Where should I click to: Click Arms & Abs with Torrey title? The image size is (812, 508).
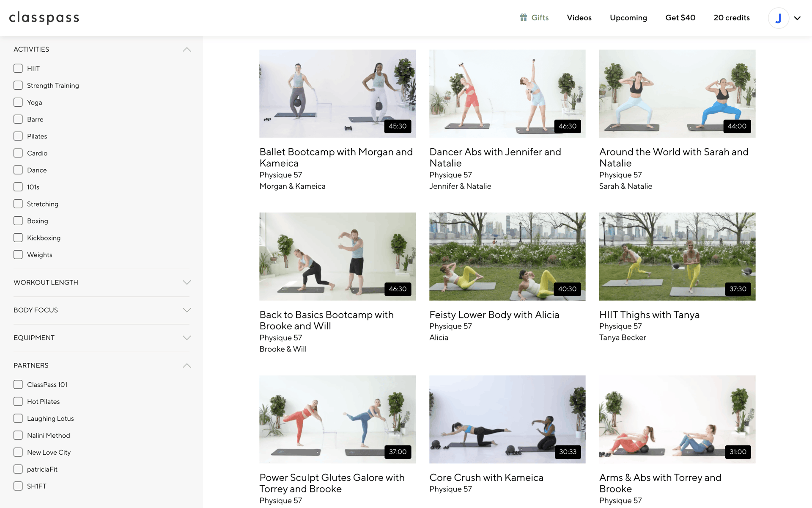click(x=660, y=483)
